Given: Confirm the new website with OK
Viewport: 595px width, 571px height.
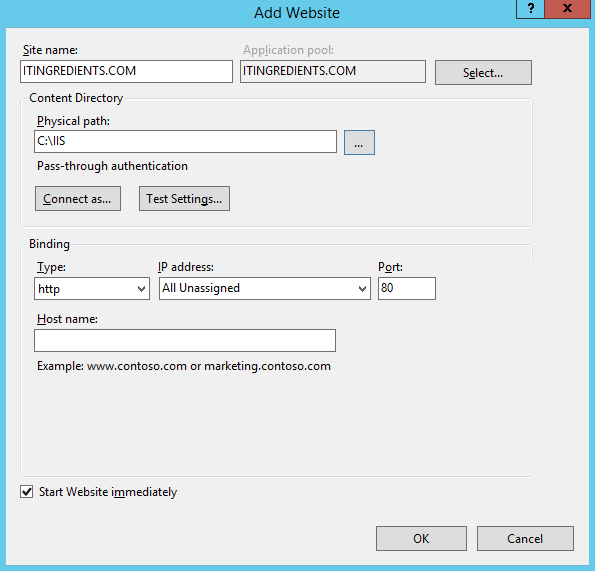Looking at the screenshot, I should coord(421,538).
